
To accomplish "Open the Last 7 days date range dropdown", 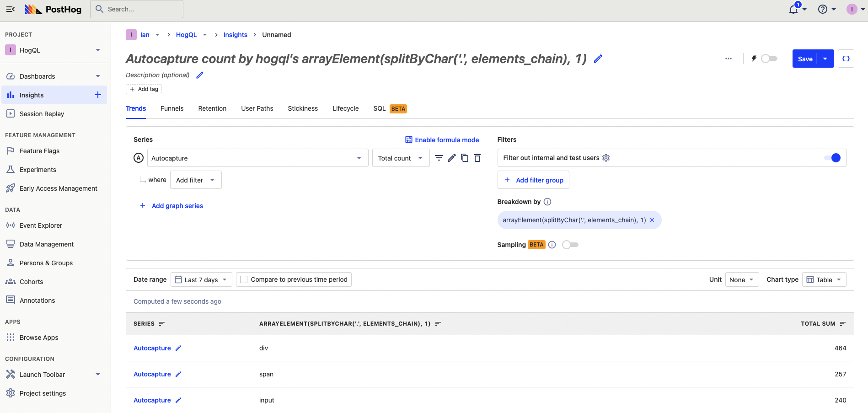I will [x=201, y=279].
